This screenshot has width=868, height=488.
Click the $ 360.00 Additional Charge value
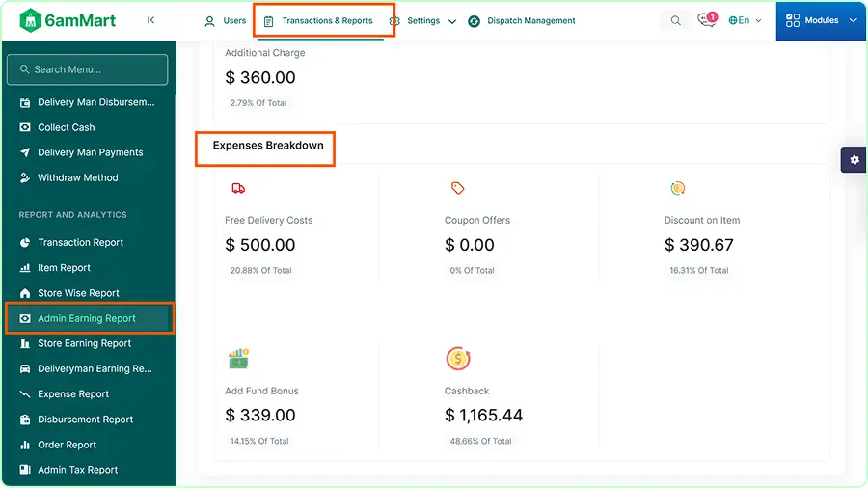coord(260,77)
